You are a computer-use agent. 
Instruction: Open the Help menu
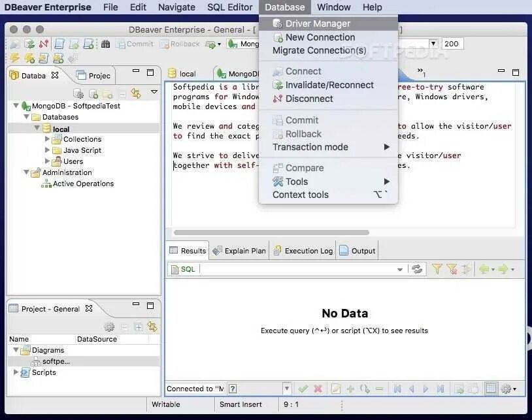(x=372, y=7)
